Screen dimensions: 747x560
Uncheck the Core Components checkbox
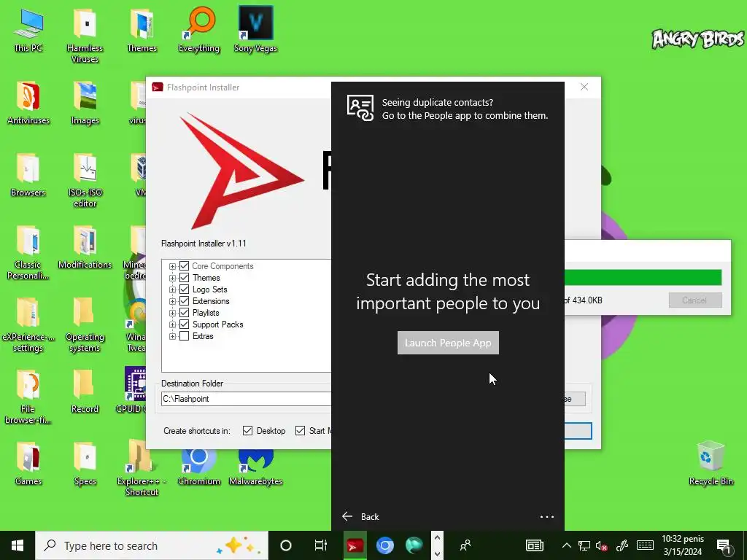[185, 265]
